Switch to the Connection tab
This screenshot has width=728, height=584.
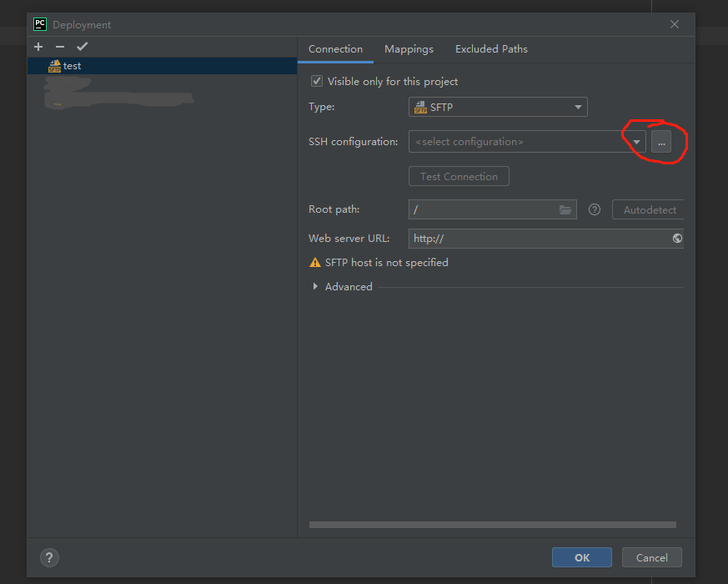point(335,49)
